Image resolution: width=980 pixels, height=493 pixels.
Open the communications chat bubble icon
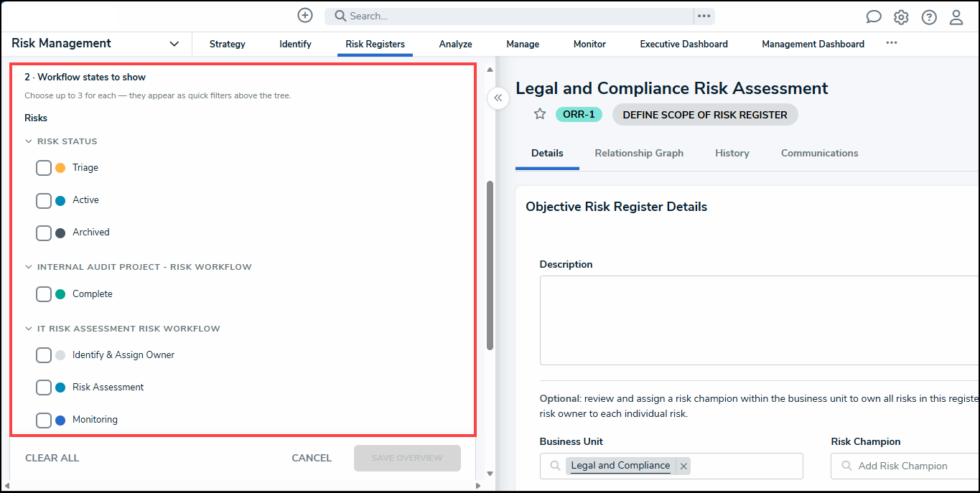click(x=874, y=17)
